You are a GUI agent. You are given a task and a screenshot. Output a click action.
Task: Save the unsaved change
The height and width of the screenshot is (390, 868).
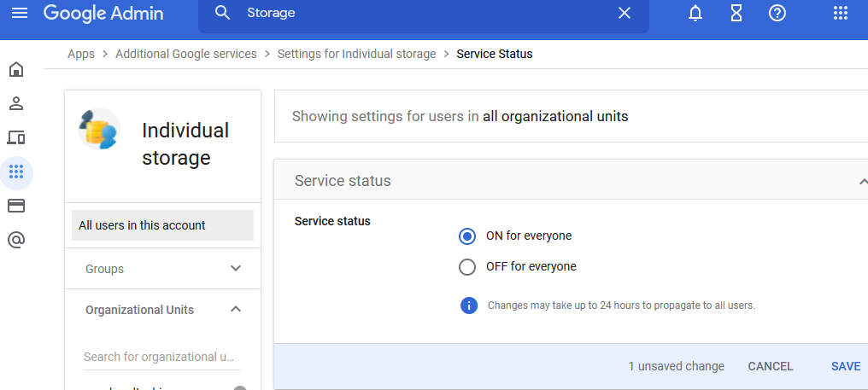tap(845, 366)
